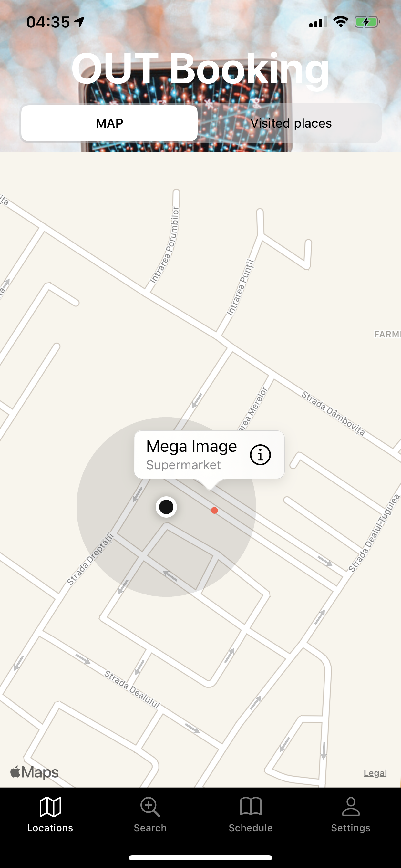Open the Settings person icon
This screenshot has height=868, width=401.
pyautogui.click(x=351, y=806)
